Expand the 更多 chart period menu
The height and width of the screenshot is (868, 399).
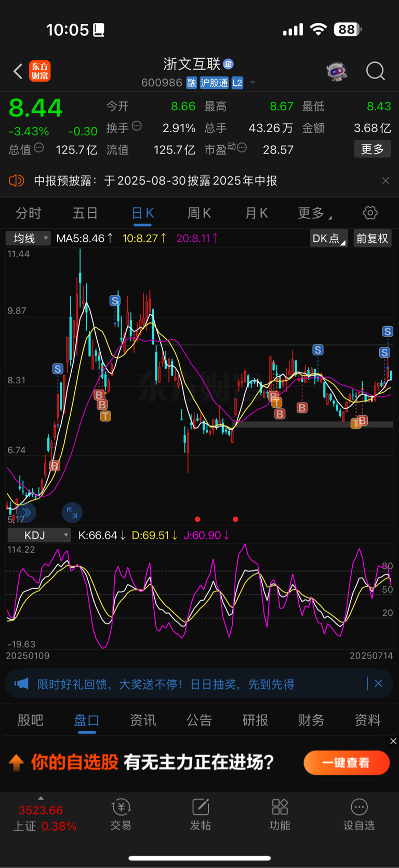pos(315,213)
